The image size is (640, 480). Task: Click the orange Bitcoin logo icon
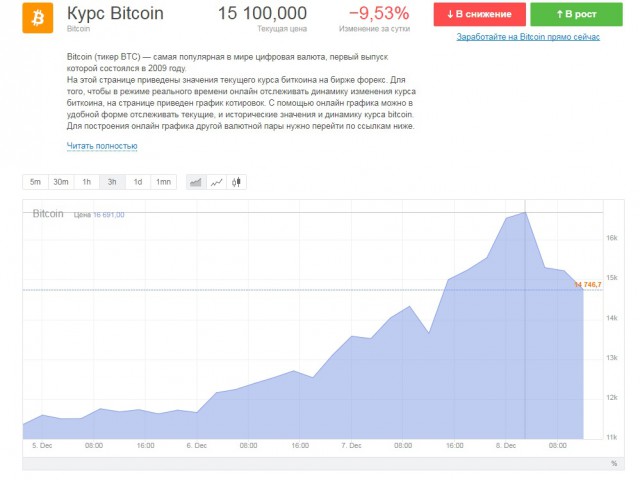[38, 17]
